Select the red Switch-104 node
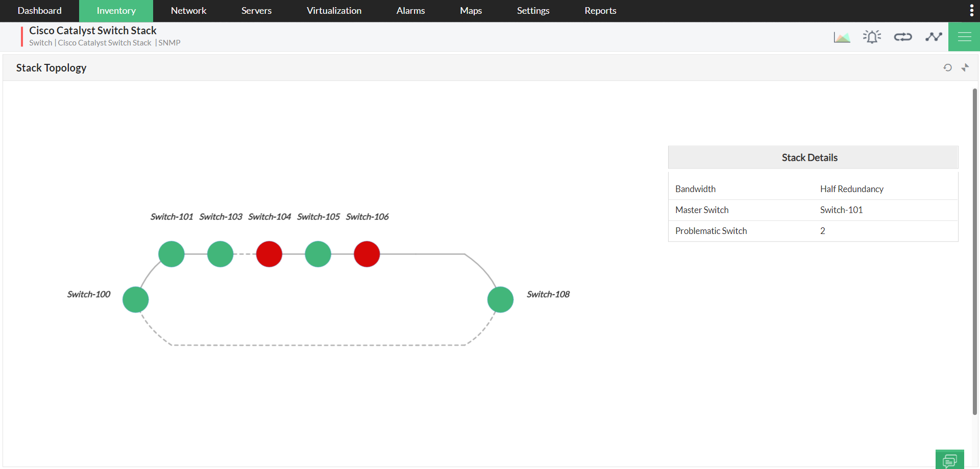Image resolution: width=980 pixels, height=469 pixels. (269, 254)
